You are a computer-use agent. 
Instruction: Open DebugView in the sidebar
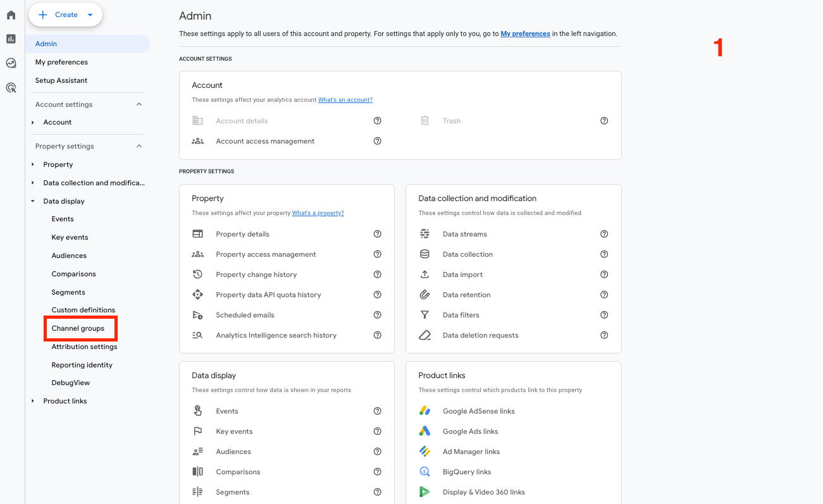point(71,383)
